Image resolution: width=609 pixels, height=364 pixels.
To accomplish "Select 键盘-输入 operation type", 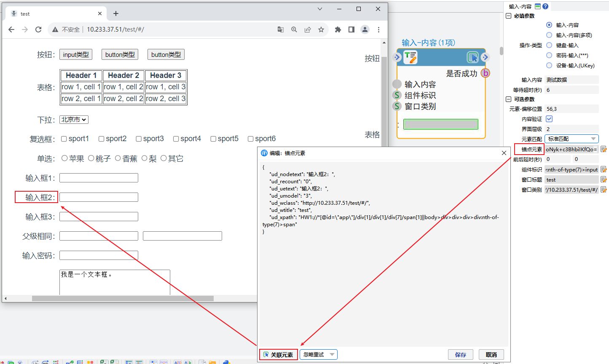I will point(549,45).
